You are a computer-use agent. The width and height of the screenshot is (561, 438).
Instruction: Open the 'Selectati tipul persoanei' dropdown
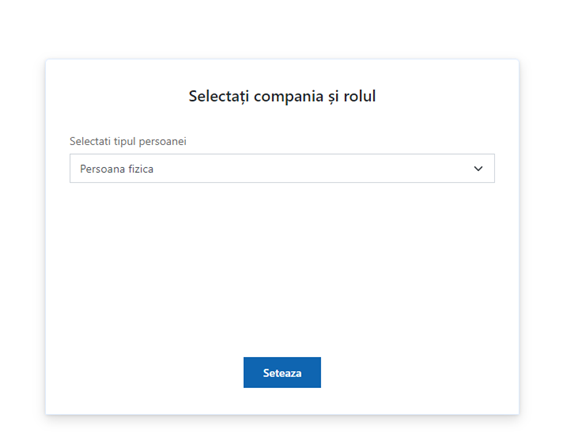(282, 169)
